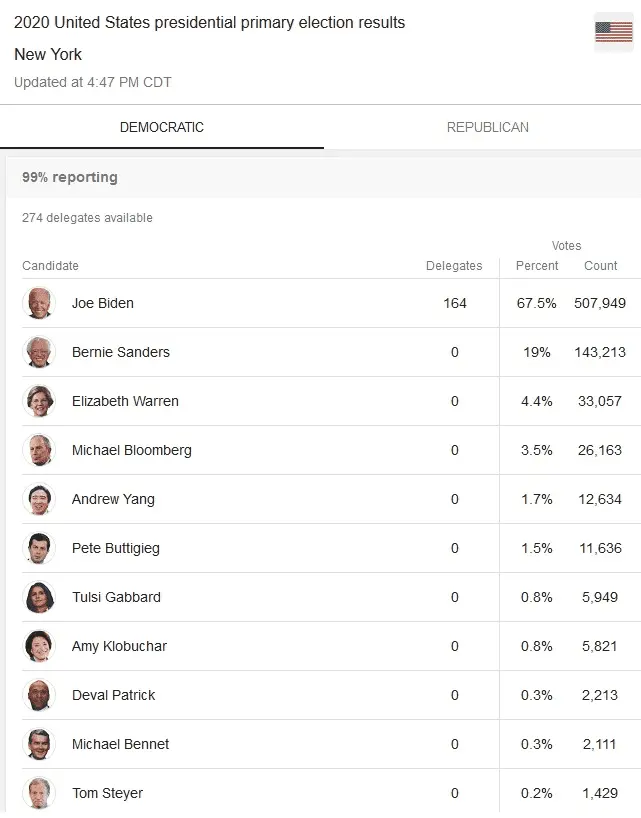Click Deval Patrick's portrait

pyautogui.click(x=39, y=695)
